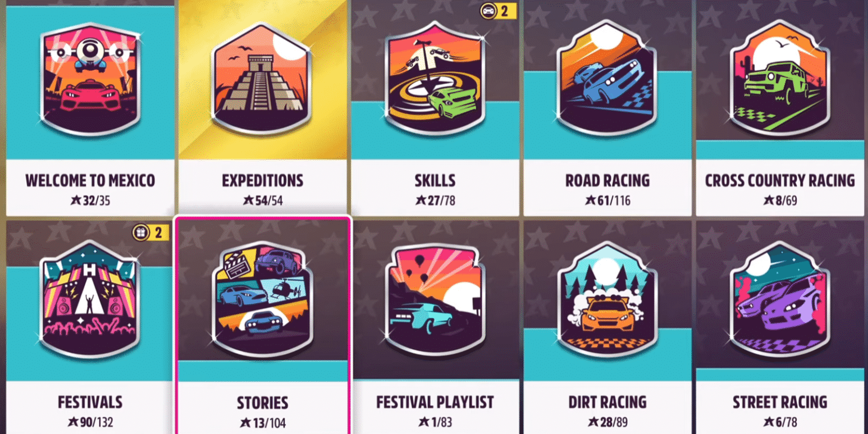The image size is (868, 434).
Task: Choose the Road Racing badge icon
Action: point(607,79)
